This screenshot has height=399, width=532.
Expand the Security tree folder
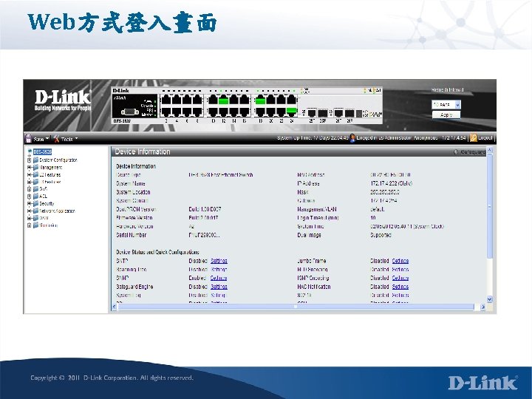tap(29, 204)
